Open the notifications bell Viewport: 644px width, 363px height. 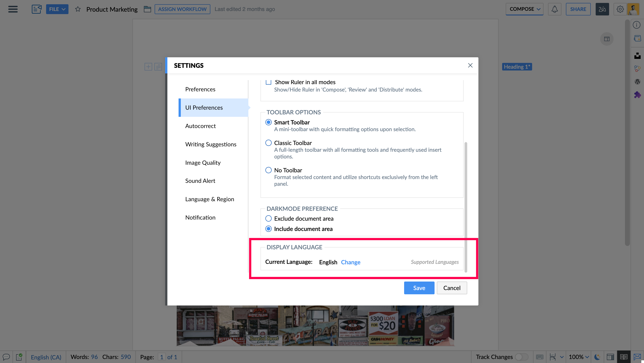point(554,9)
